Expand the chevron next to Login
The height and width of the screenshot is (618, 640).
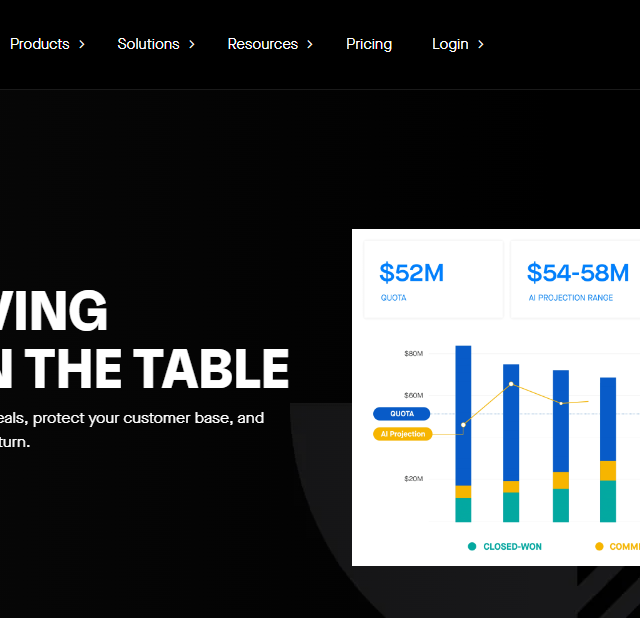tap(480, 44)
